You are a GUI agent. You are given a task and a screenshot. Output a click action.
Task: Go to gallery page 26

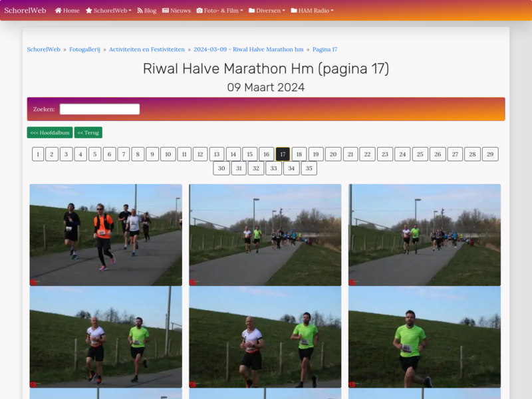click(438, 154)
